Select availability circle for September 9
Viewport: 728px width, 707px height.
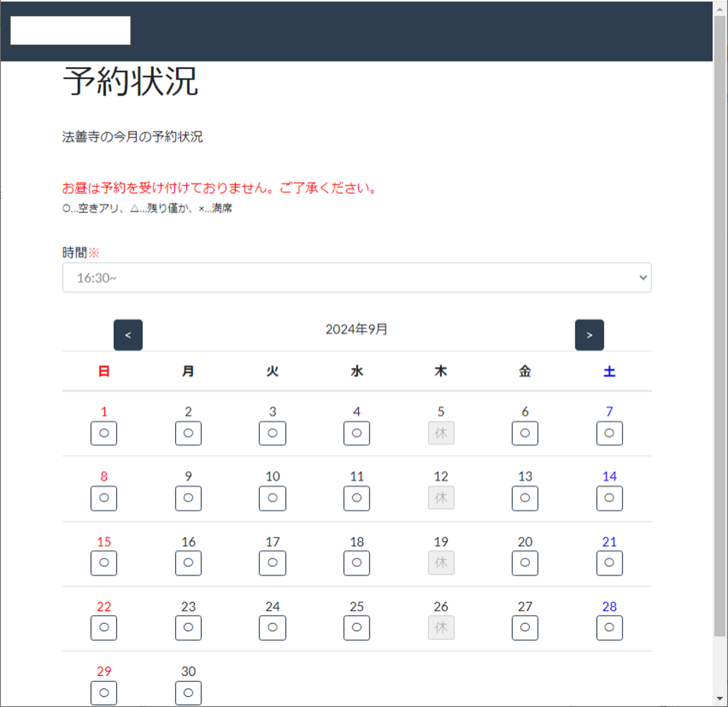tap(188, 498)
